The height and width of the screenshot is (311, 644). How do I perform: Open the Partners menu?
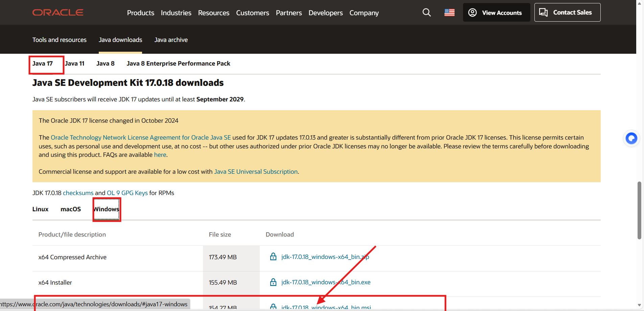(289, 13)
